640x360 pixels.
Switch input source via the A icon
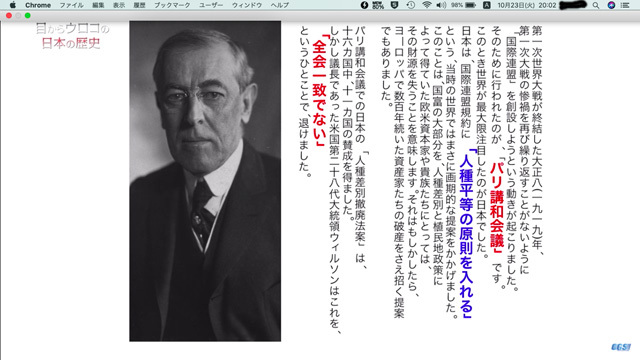point(487,5)
